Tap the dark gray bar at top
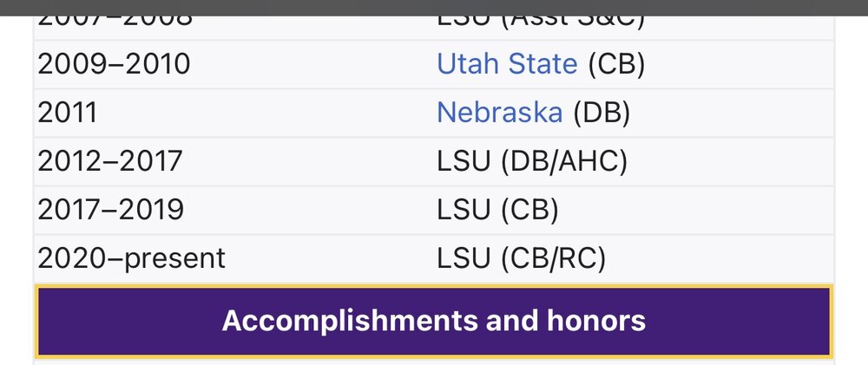This screenshot has width=868, height=365. (x=434, y=7)
